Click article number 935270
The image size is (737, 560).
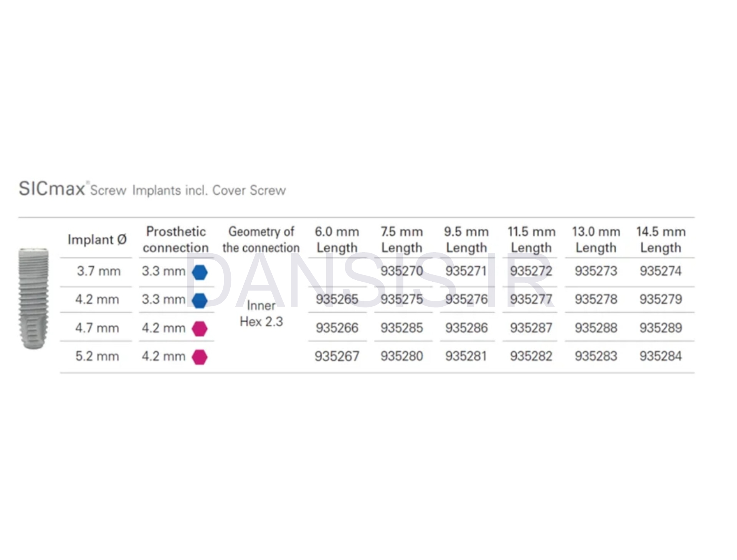[402, 271]
